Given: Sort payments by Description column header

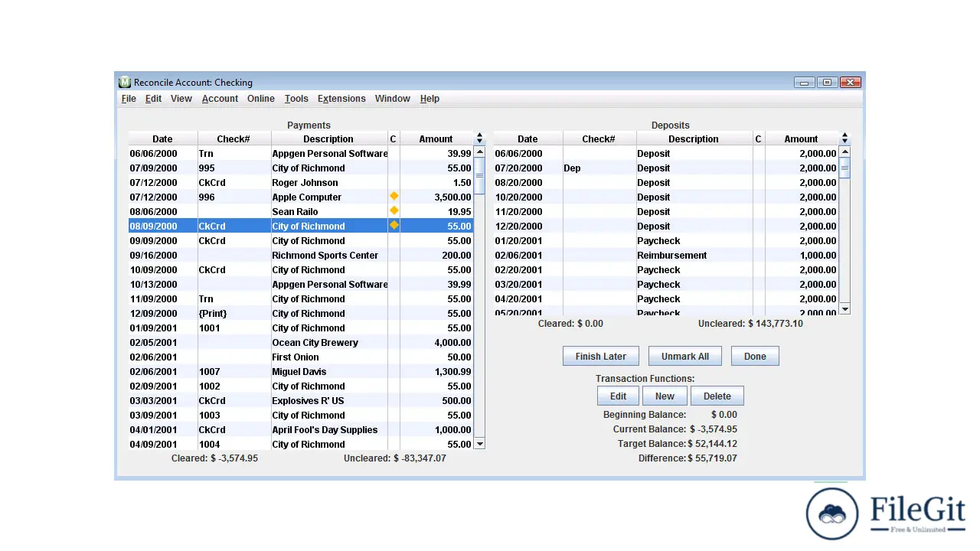Looking at the screenshot, I should pyautogui.click(x=328, y=139).
